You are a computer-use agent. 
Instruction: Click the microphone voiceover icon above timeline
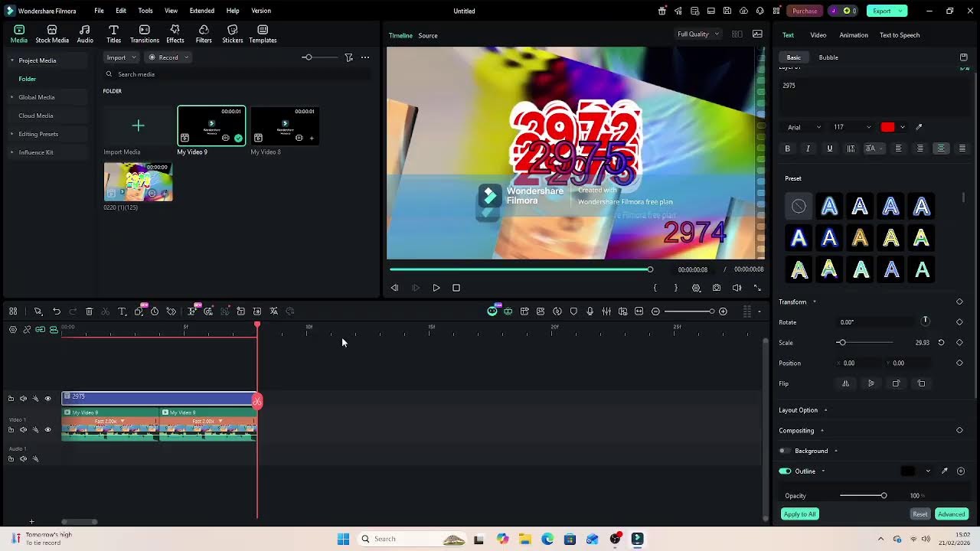point(590,311)
